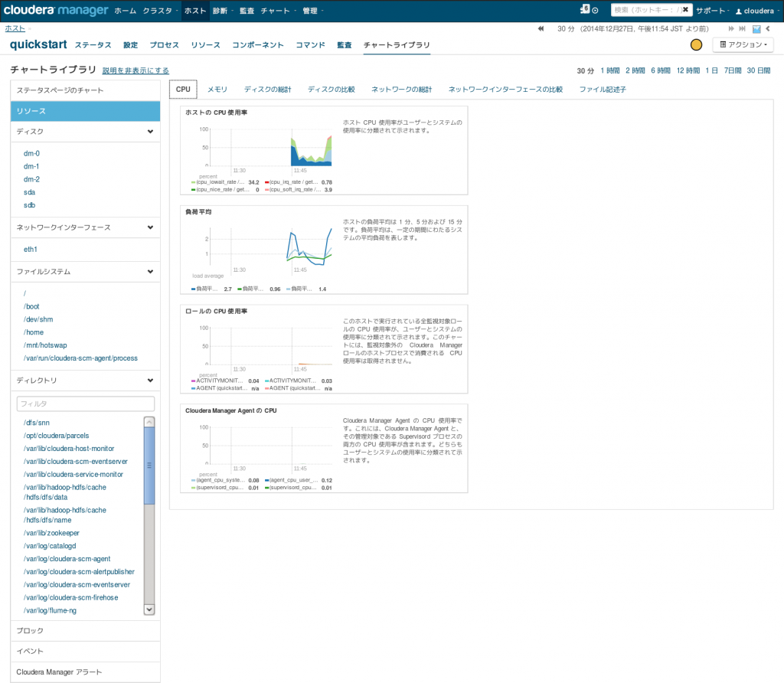Click the directory list scrollbar down arrow
Image resolution: width=784 pixels, height=683 pixels.
click(x=149, y=610)
